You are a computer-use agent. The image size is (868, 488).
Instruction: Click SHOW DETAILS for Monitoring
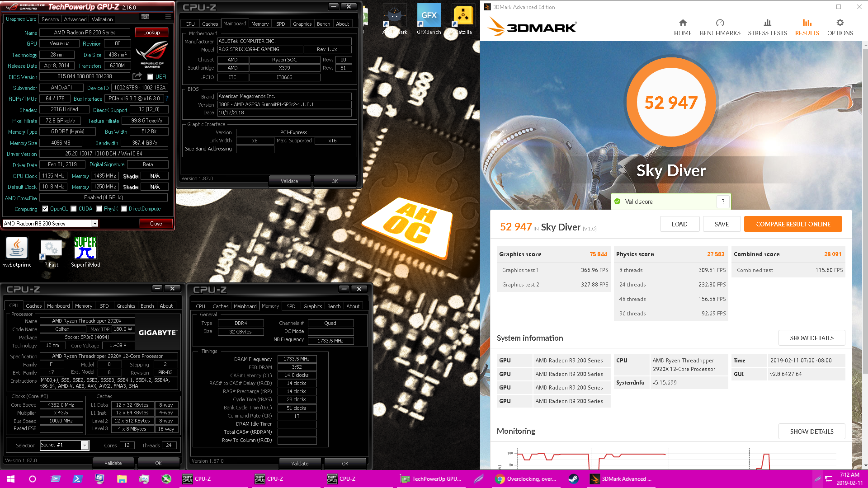coord(811,432)
